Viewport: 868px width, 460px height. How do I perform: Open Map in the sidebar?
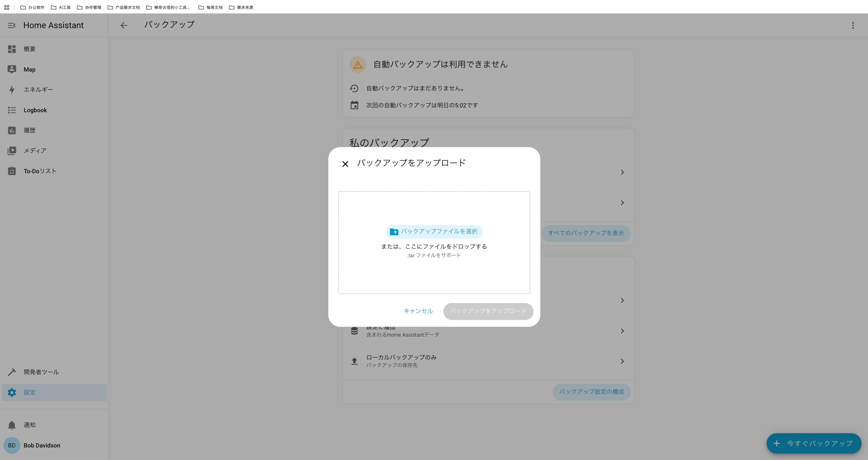tap(54, 69)
